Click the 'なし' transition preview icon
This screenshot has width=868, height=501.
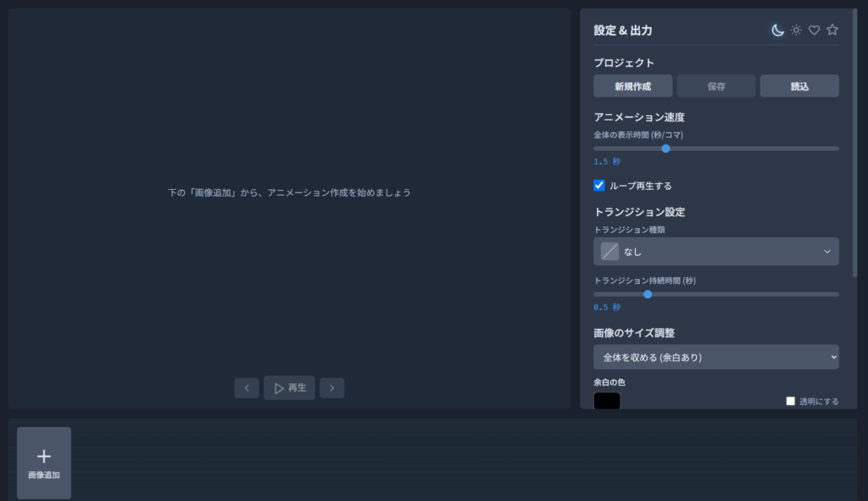(609, 251)
